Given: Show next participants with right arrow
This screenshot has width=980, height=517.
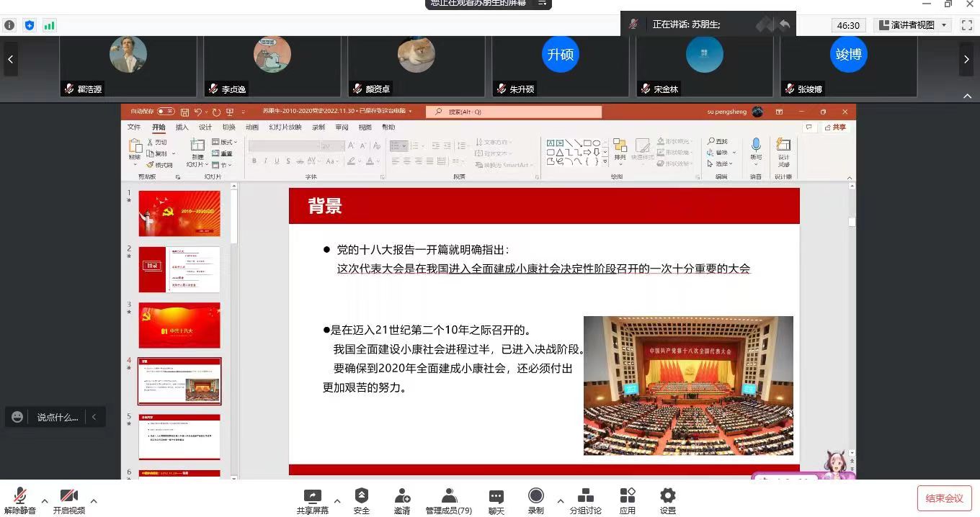Looking at the screenshot, I should tap(966, 60).
